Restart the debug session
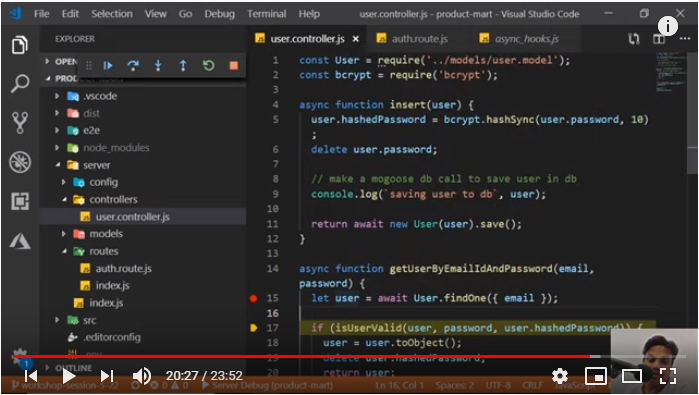699x395 pixels. [x=208, y=66]
